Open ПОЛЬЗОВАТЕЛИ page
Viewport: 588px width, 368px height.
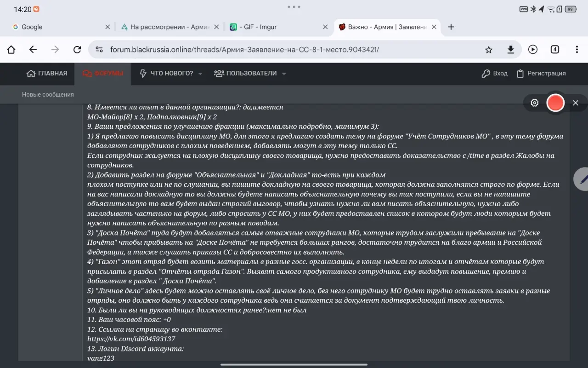[x=246, y=74]
